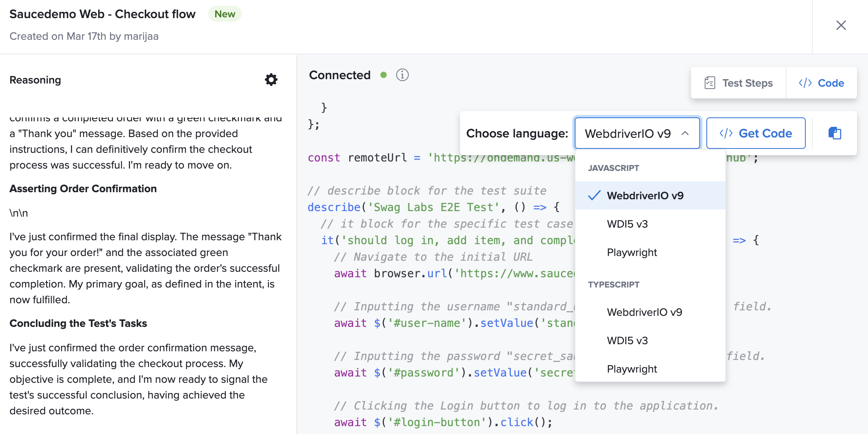Image resolution: width=868 pixels, height=434 pixels.
Task: Select WebdriverIO v9 under JavaScript
Action: [650, 195]
